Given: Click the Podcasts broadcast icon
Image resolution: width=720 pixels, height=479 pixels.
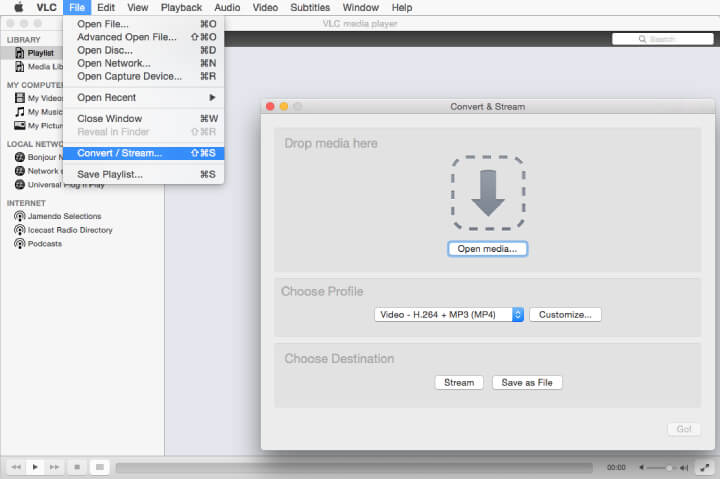Looking at the screenshot, I should [x=20, y=243].
